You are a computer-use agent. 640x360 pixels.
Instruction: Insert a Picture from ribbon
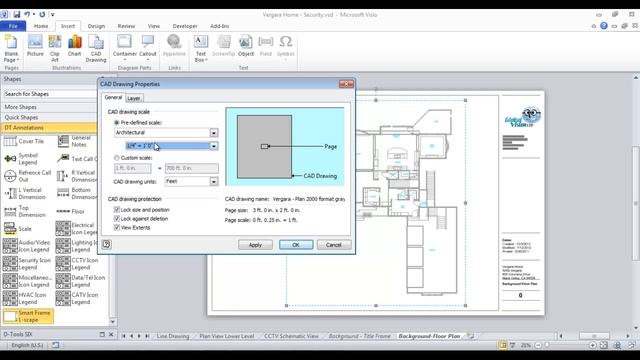pyautogui.click(x=35, y=46)
